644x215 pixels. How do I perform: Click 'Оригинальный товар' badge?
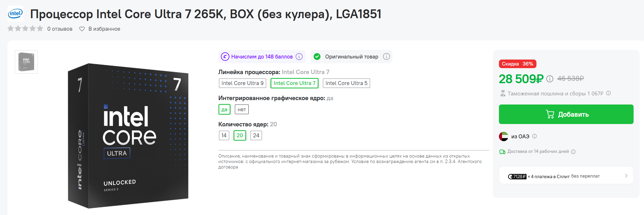point(352,56)
